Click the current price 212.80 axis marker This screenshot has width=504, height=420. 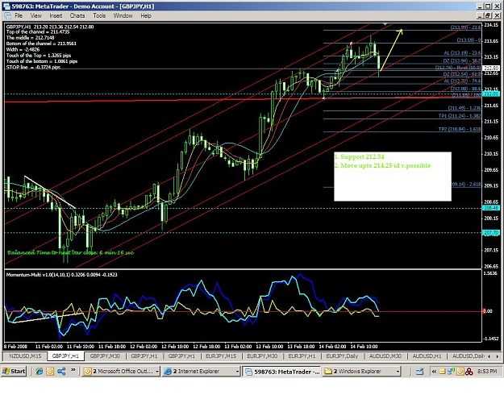(491, 69)
